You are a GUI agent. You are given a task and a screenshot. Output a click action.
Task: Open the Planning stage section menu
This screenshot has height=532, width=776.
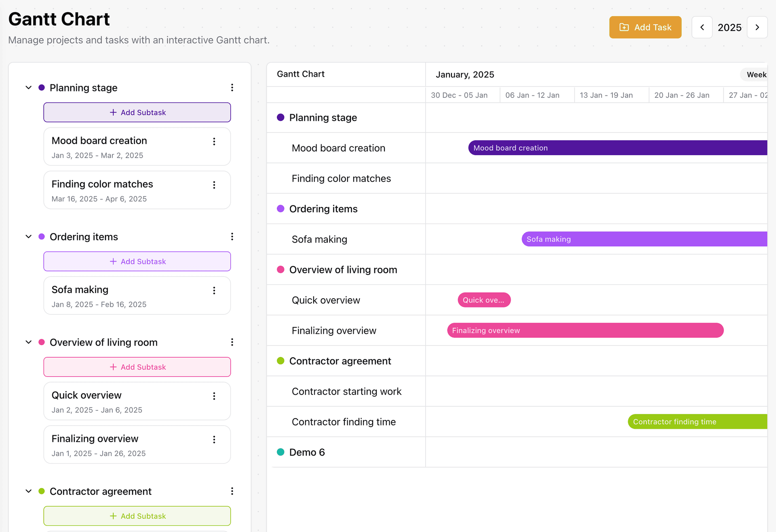tap(232, 87)
